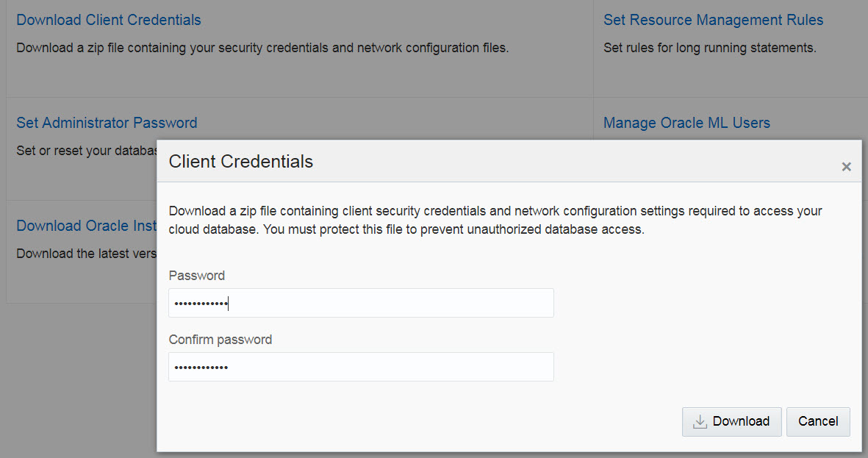Click the dialog warning text about protecting the file
The image size is (868, 458).
click(495, 220)
